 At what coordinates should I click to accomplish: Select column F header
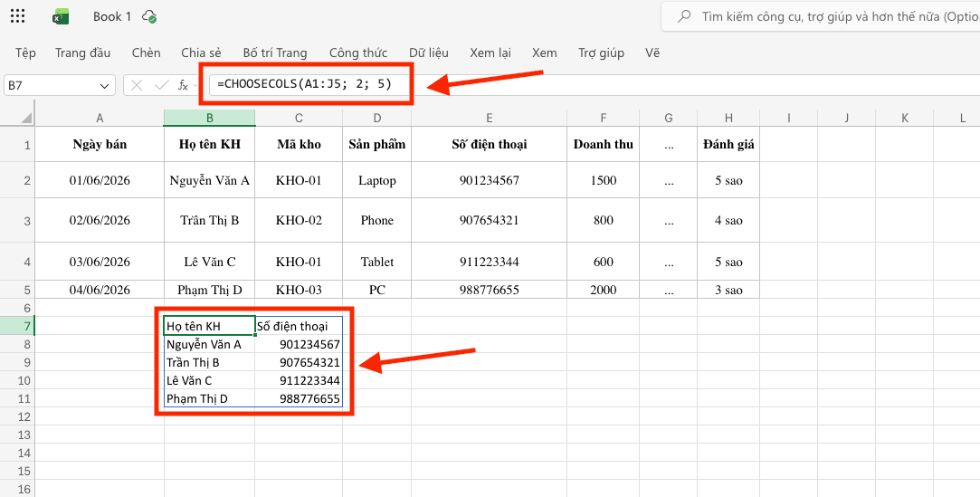coord(604,119)
